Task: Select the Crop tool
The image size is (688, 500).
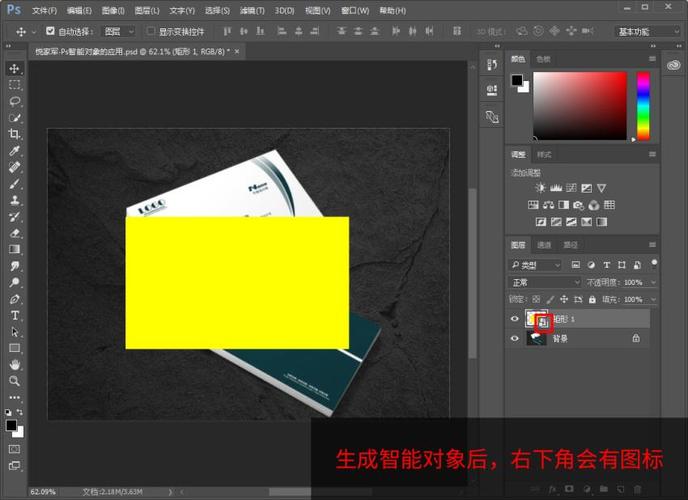Action: [14, 134]
